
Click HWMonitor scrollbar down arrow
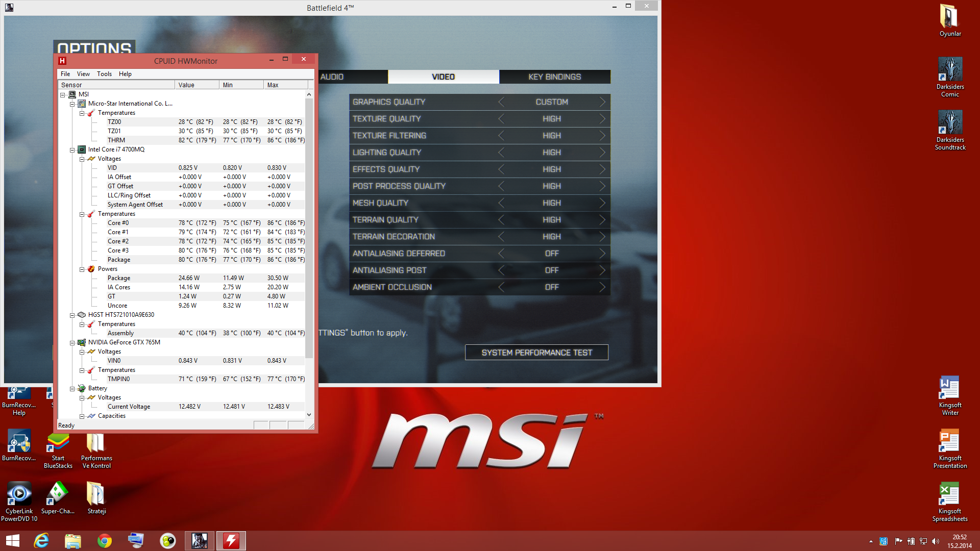point(309,415)
